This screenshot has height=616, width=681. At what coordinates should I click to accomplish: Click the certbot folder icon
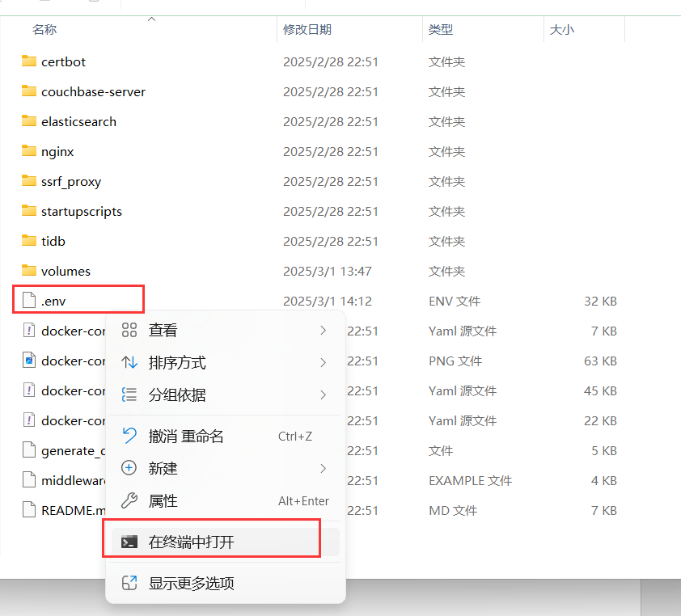click(x=29, y=61)
